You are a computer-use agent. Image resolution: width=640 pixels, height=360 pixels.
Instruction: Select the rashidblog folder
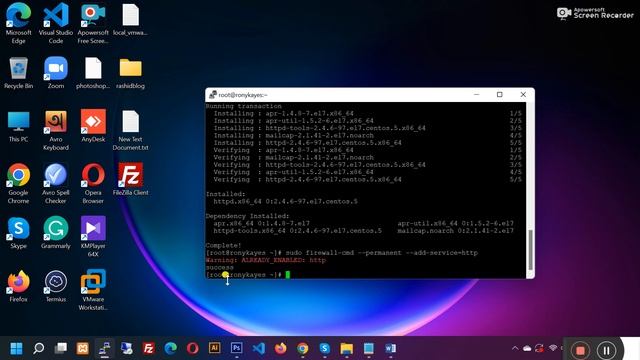click(130, 73)
